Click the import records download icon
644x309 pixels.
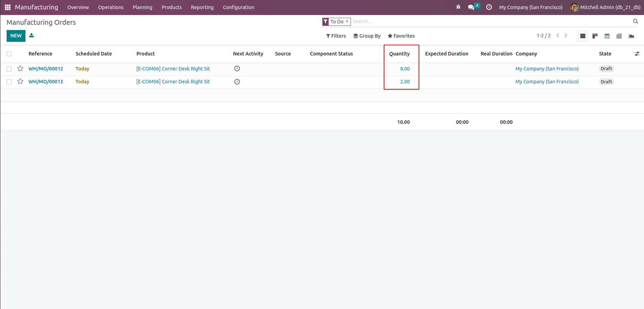pyautogui.click(x=31, y=36)
